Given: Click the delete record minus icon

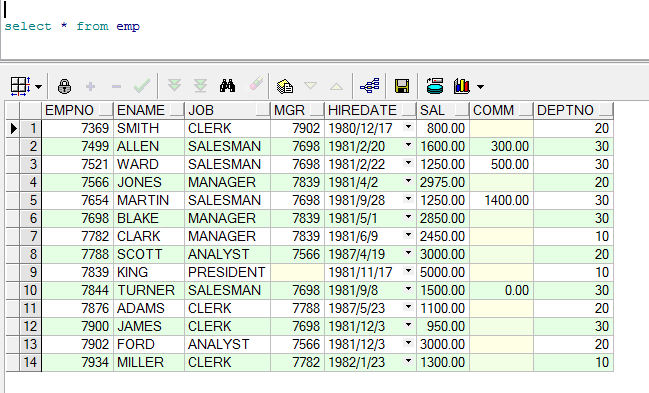Looking at the screenshot, I should pos(116,87).
